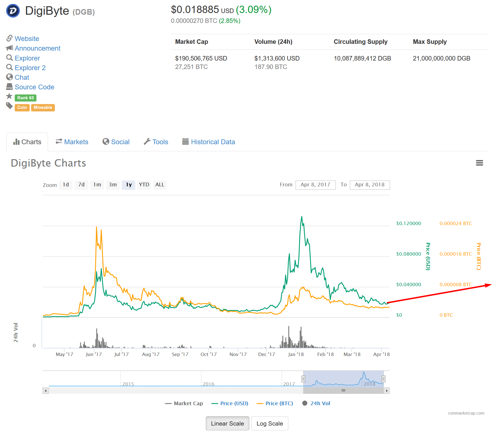Screen dimensions: 504x440
Task: Click the globe icon beside Chat
Action: click(x=10, y=77)
